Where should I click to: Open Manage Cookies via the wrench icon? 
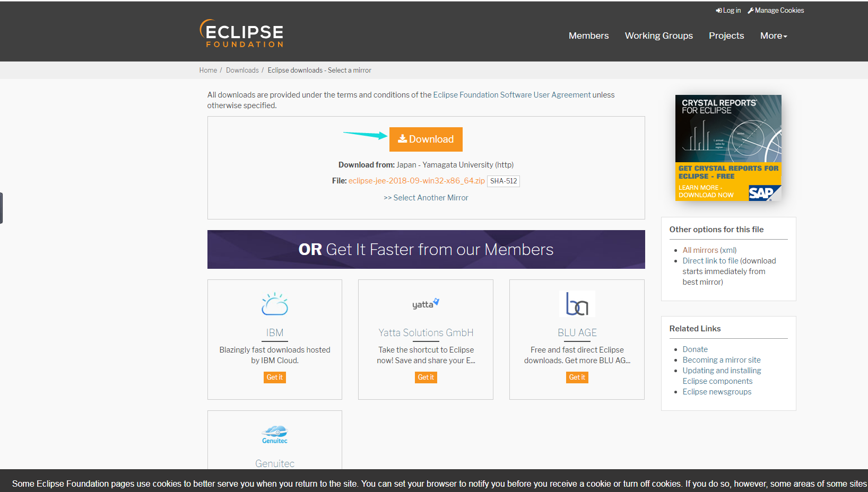(751, 10)
